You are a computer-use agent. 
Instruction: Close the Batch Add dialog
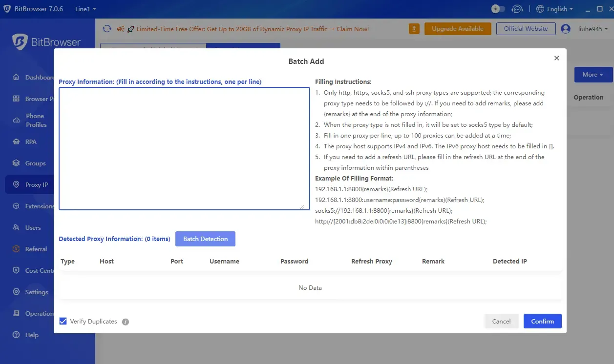[x=556, y=58]
